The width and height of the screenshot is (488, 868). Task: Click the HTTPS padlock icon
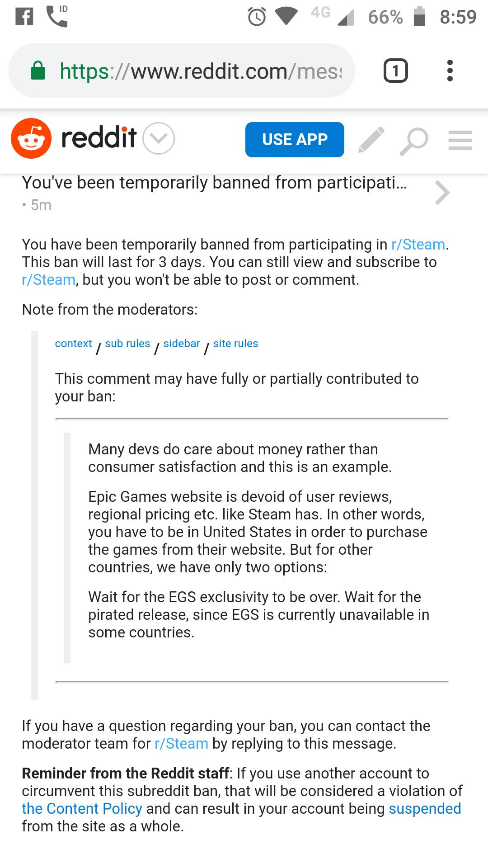39,71
